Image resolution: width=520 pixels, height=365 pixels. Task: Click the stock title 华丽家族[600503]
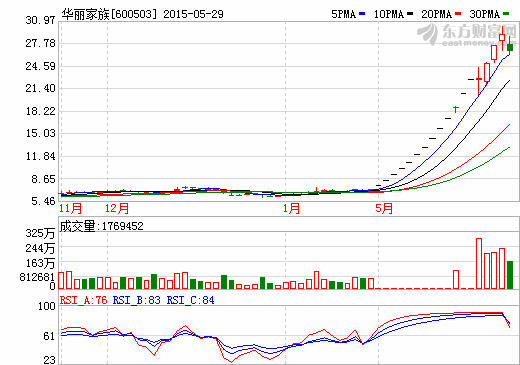[109, 14]
